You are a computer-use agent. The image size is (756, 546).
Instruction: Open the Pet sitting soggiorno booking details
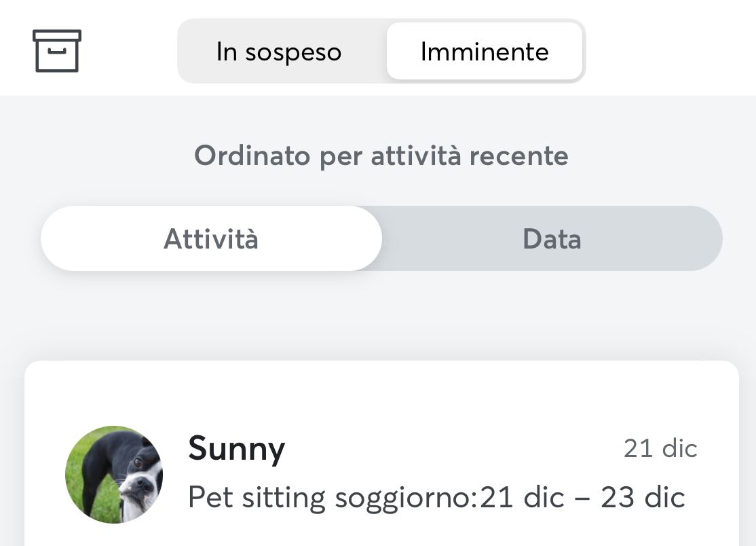click(437, 497)
